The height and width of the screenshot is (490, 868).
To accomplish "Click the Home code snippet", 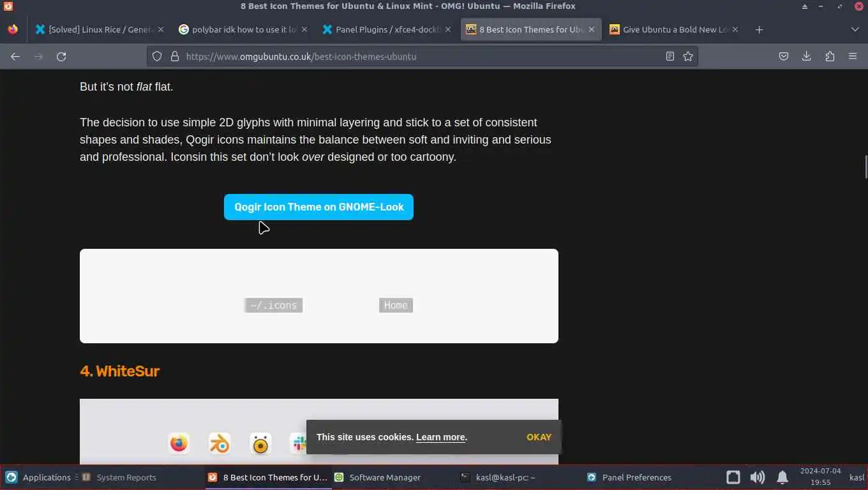I will coord(396,305).
